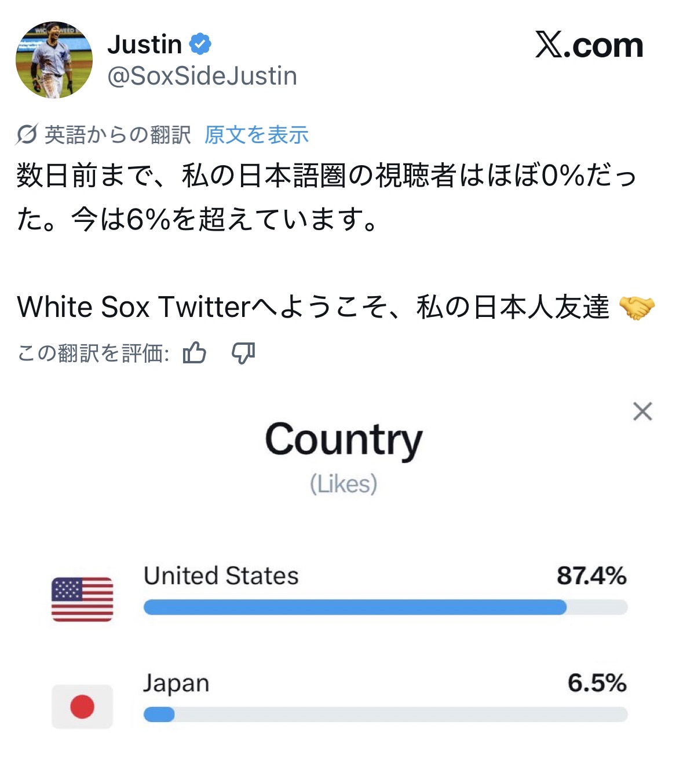The width and height of the screenshot is (683, 784).
Task: Click the blue verified badge
Action: point(200,44)
